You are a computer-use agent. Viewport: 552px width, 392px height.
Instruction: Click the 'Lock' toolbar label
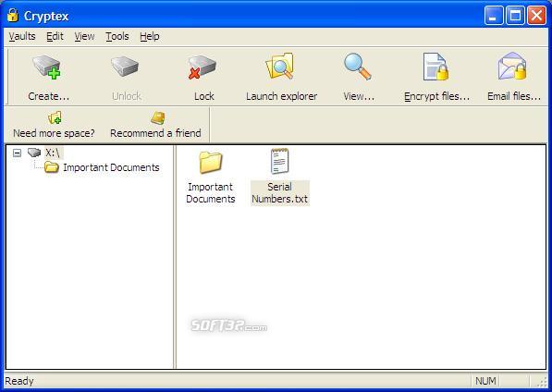pos(203,96)
